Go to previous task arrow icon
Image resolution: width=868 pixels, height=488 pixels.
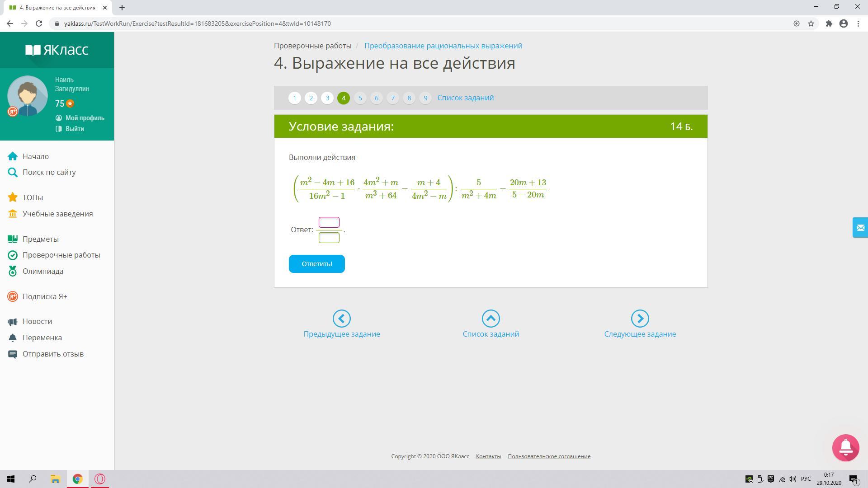click(x=341, y=319)
